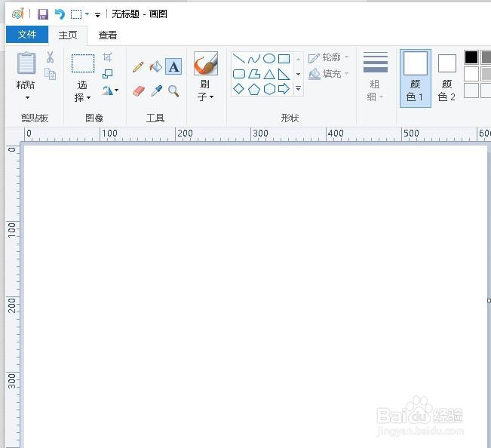Select the Magnifier tool
This screenshot has height=448, width=491.
(x=173, y=91)
